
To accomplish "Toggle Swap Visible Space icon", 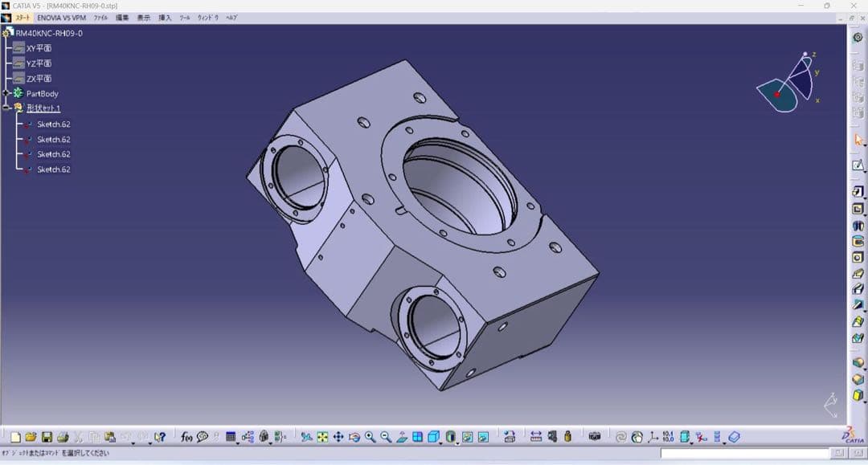I will click(483, 437).
